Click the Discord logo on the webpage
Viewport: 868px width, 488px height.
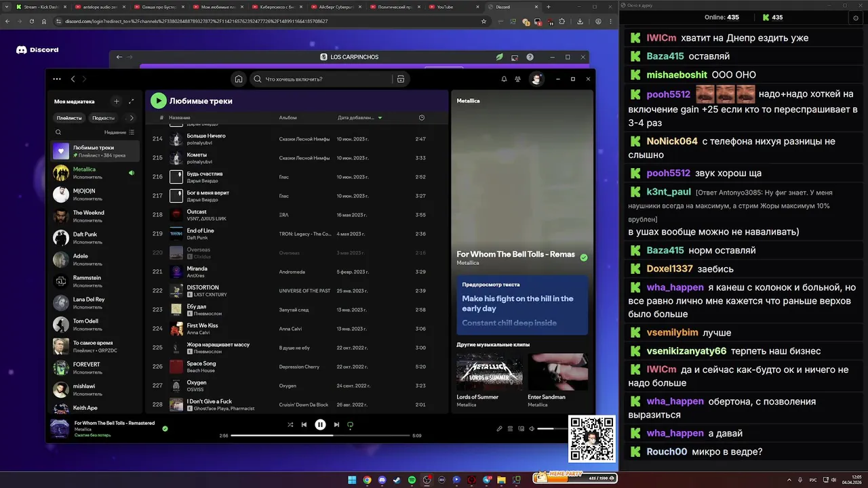tap(37, 49)
